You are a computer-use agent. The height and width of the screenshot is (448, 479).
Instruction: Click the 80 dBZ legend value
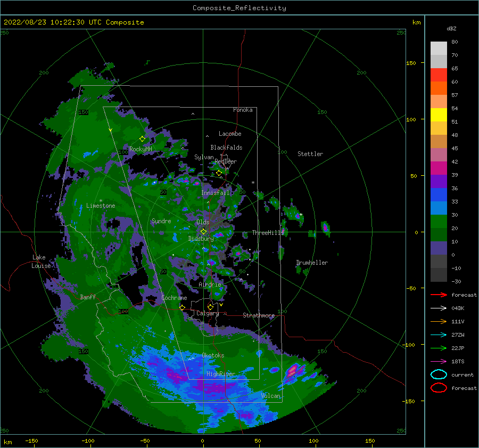tap(455, 42)
